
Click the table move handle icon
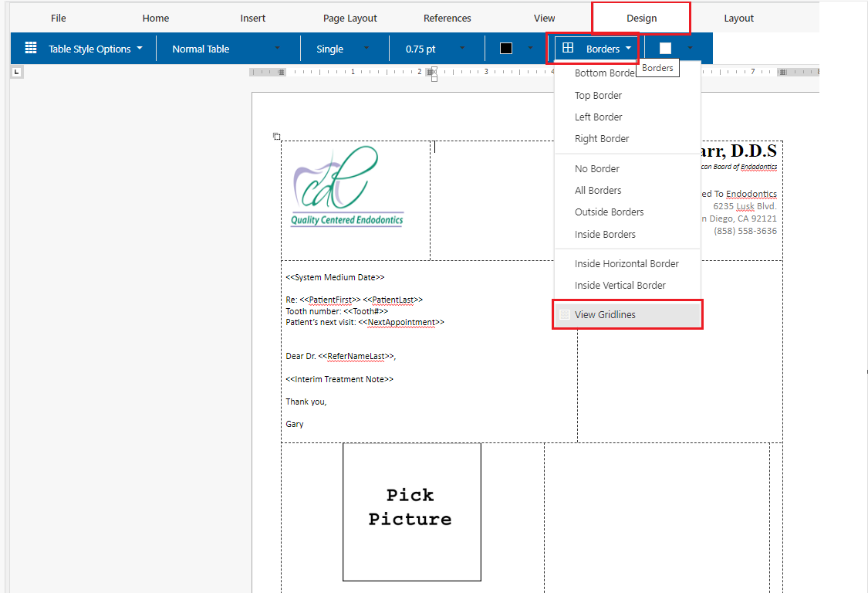pos(276,137)
